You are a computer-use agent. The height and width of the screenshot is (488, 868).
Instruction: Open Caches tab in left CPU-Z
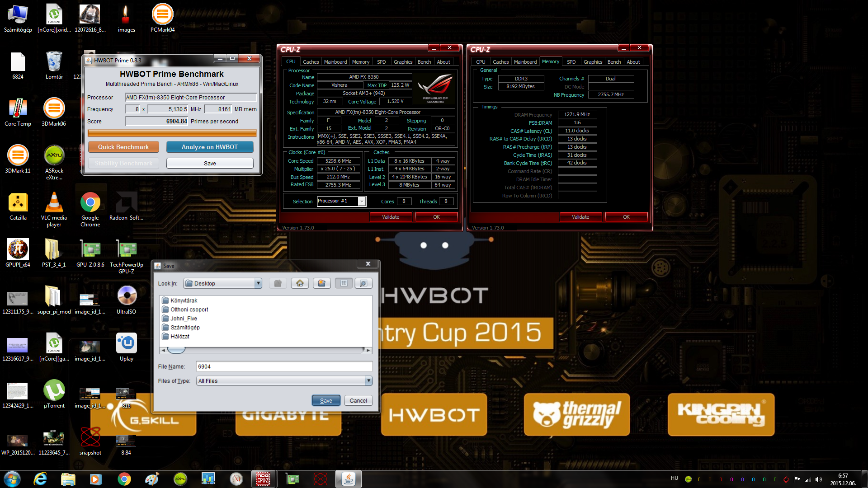tap(311, 62)
